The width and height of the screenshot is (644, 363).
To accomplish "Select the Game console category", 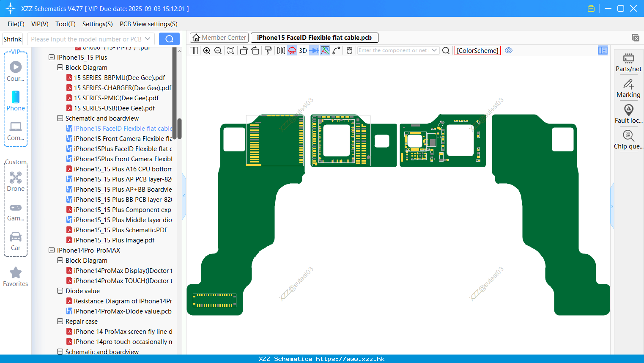I will click(16, 212).
